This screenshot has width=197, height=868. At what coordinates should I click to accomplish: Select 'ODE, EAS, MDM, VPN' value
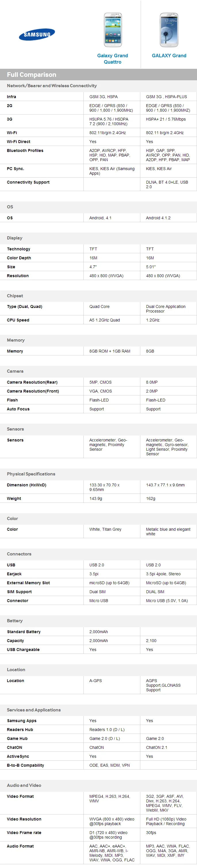(x=110, y=765)
